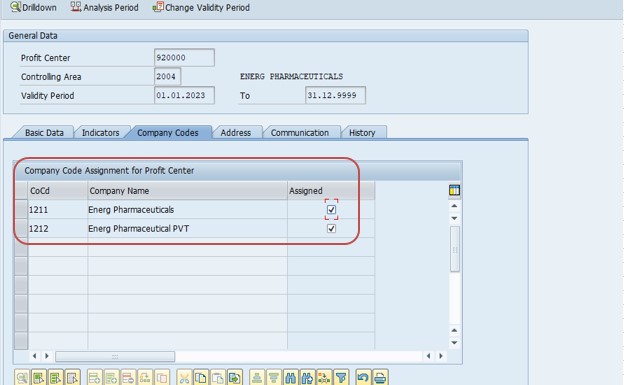Toggle Assigned checkbox for company code 1212
The height and width of the screenshot is (385, 624).
[331, 229]
